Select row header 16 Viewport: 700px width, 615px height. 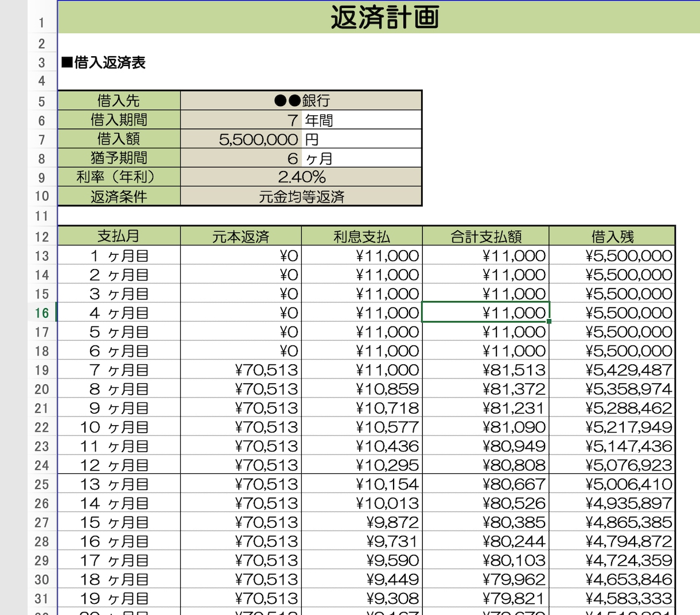click(42, 313)
